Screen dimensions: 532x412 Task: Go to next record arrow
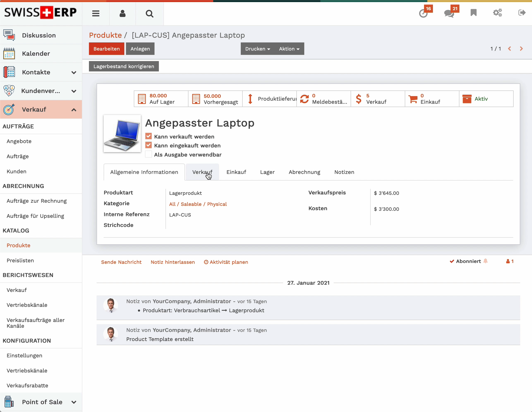click(x=521, y=49)
